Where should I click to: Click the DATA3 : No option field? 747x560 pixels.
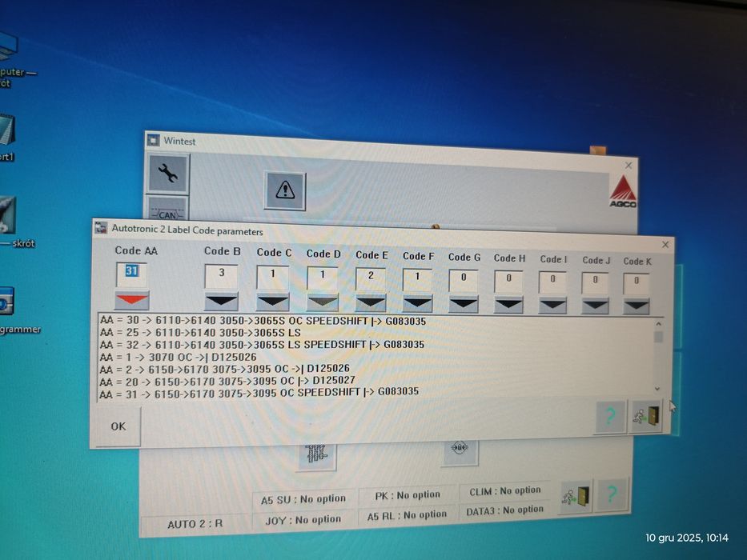point(505,510)
